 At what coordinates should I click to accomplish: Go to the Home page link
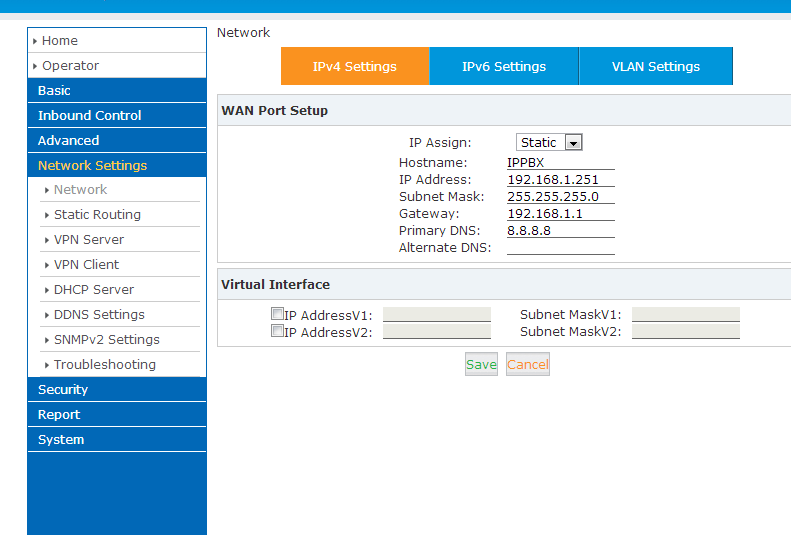coord(60,41)
